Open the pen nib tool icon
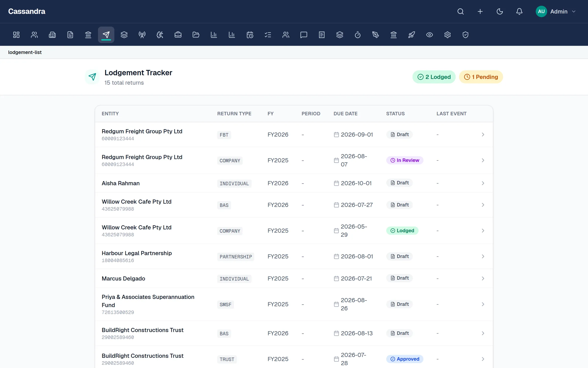588x368 pixels. 376,35
